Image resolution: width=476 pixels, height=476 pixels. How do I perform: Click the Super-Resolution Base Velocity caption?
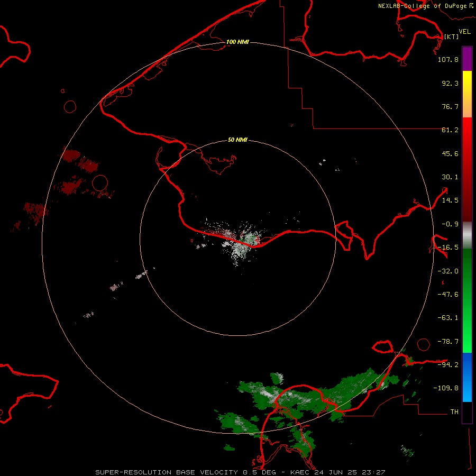point(240,472)
